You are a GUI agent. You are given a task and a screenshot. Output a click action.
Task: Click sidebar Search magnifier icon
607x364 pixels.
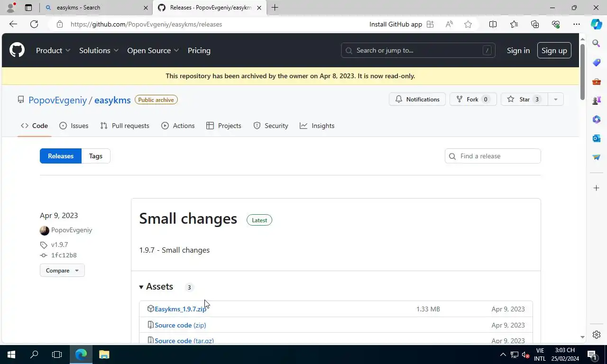597,44
